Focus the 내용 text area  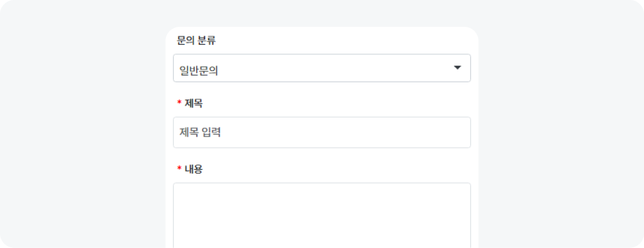click(321, 215)
